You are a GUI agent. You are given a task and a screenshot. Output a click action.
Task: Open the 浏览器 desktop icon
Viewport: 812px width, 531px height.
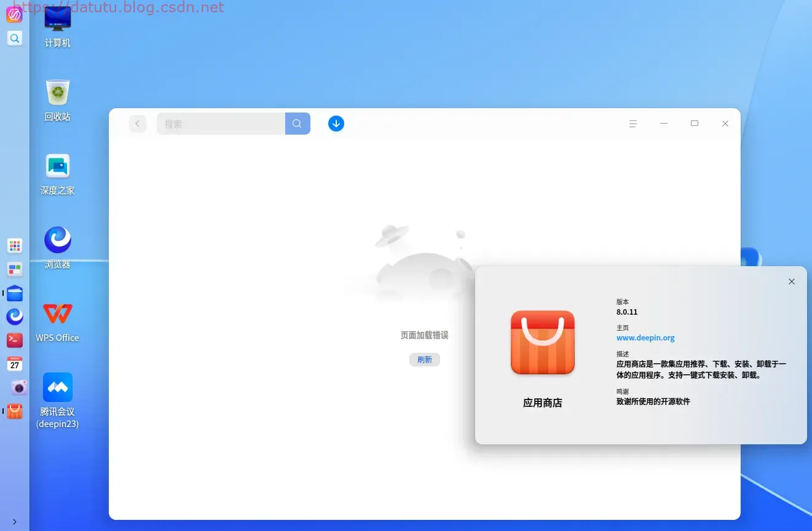[58, 247]
